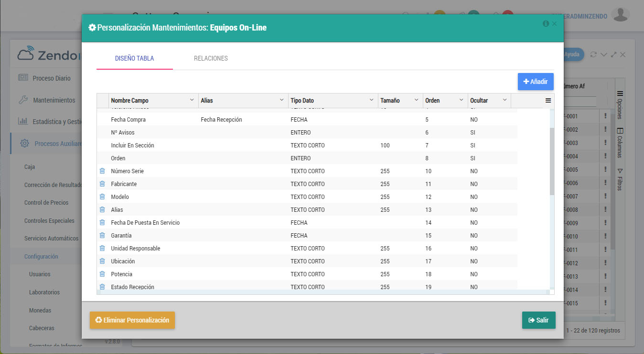Click the table horizontal scrollbar
644x354 pixels.
point(323,292)
